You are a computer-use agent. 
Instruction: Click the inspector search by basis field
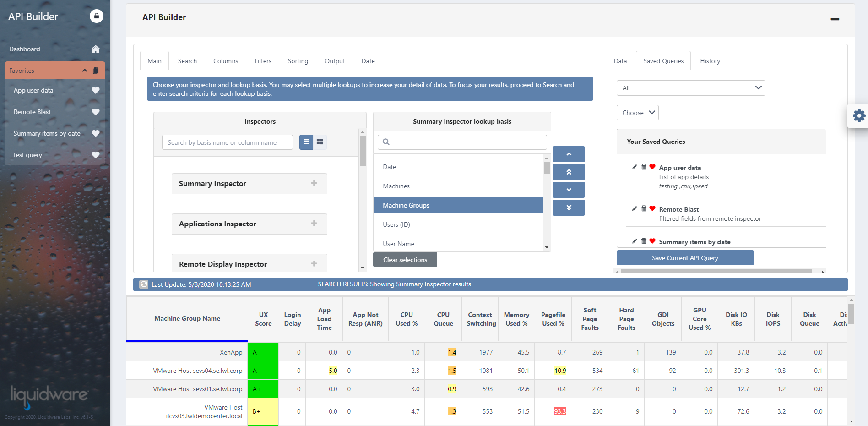[x=228, y=142]
